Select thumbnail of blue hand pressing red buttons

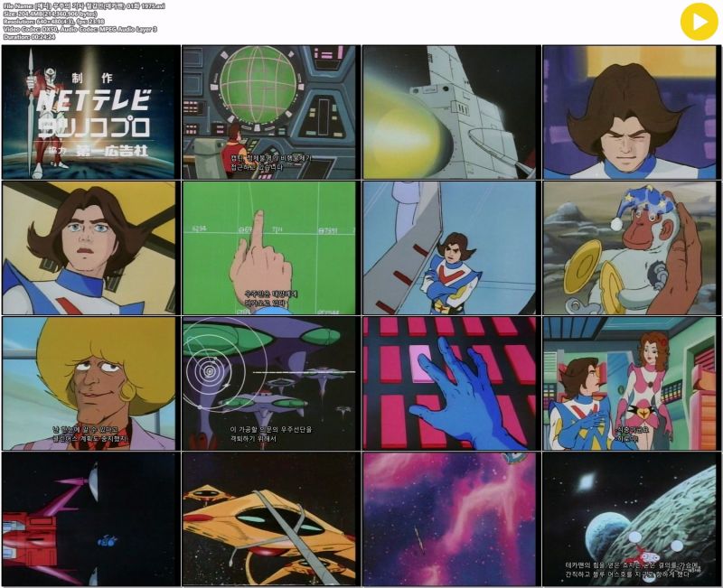click(x=450, y=383)
